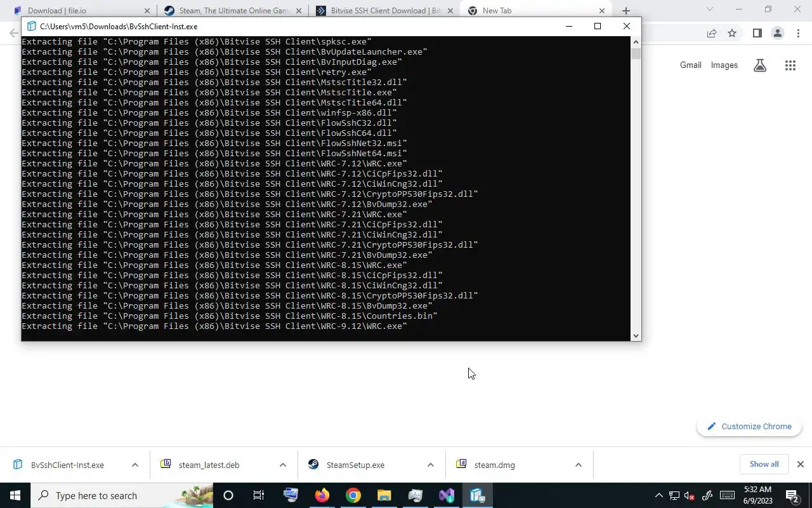The height and width of the screenshot is (508, 812).
Task: Click Customize Chrome button
Action: [749, 426]
